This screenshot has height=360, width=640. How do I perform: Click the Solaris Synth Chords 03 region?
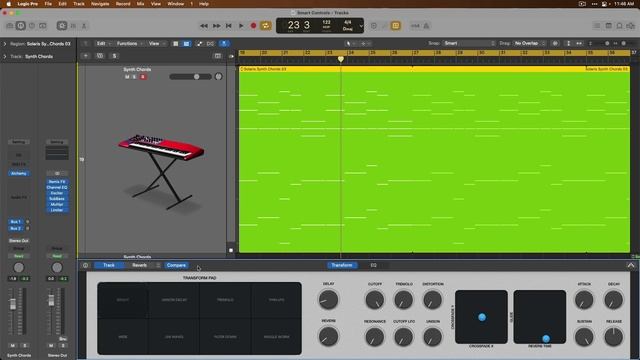coord(434,159)
